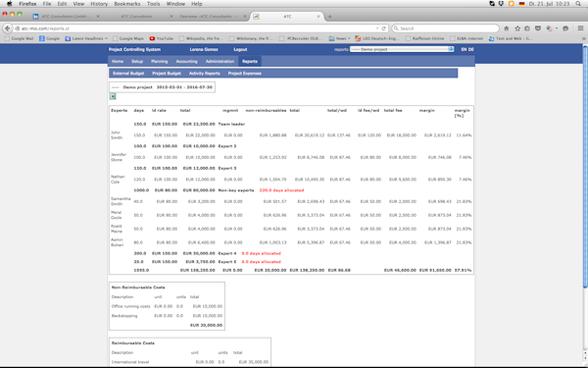
Task: Close the ATC Consultants GmbH tab
Action: (98, 17)
